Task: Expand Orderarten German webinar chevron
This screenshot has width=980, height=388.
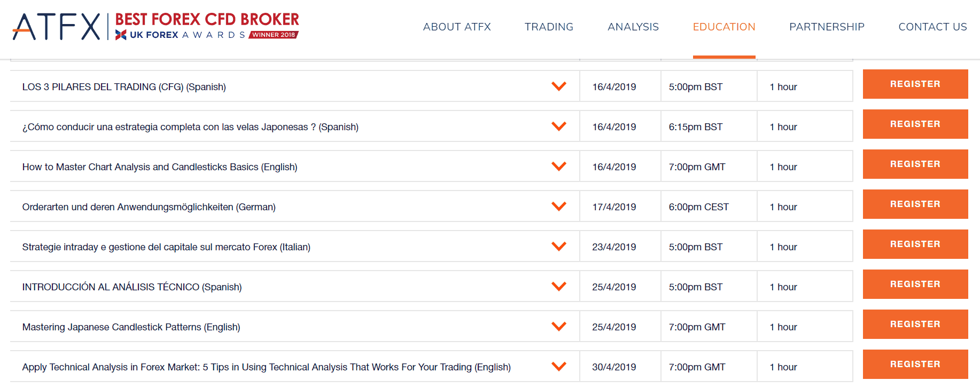Action: pos(559,207)
